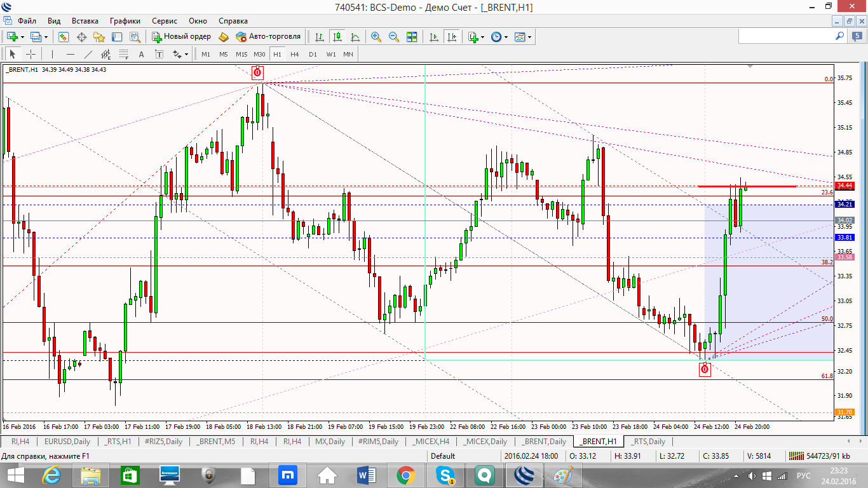Open Microsoft Word from the taskbar
This screenshot has width=868, height=488.
[x=367, y=475]
